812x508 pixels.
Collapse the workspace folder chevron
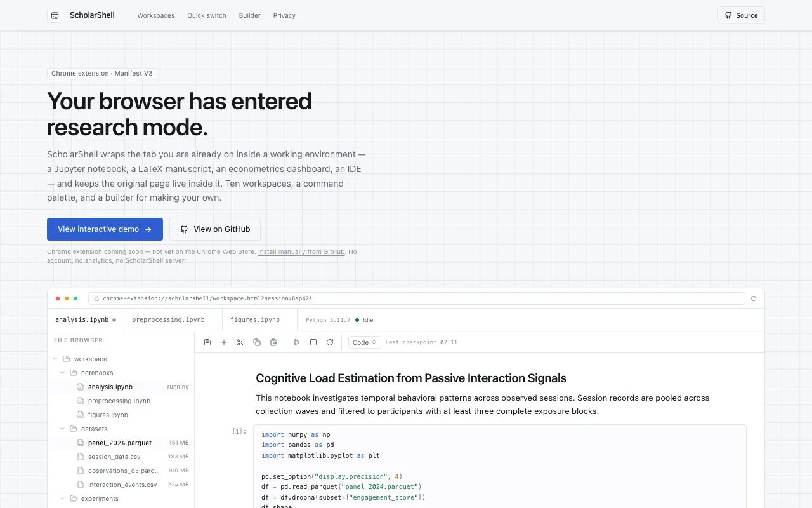(56, 359)
